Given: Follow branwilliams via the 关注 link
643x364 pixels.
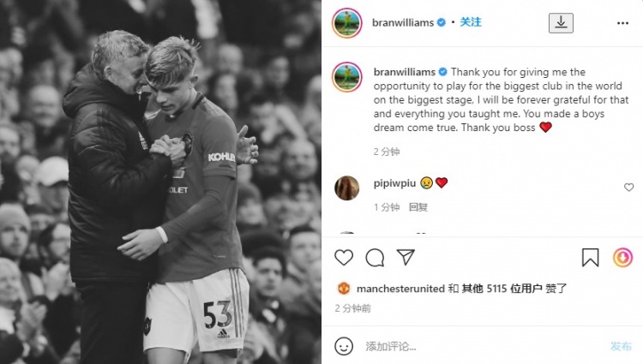Looking at the screenshot, I should (471, 22).
